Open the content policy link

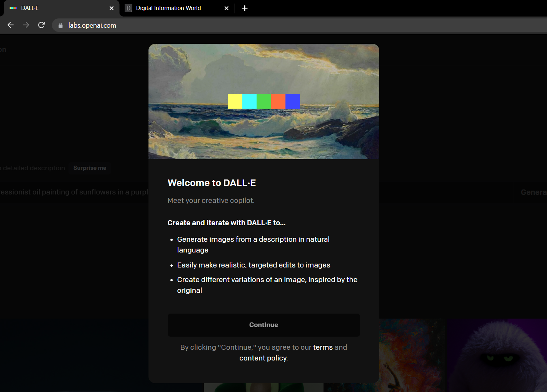coord(263,358)
